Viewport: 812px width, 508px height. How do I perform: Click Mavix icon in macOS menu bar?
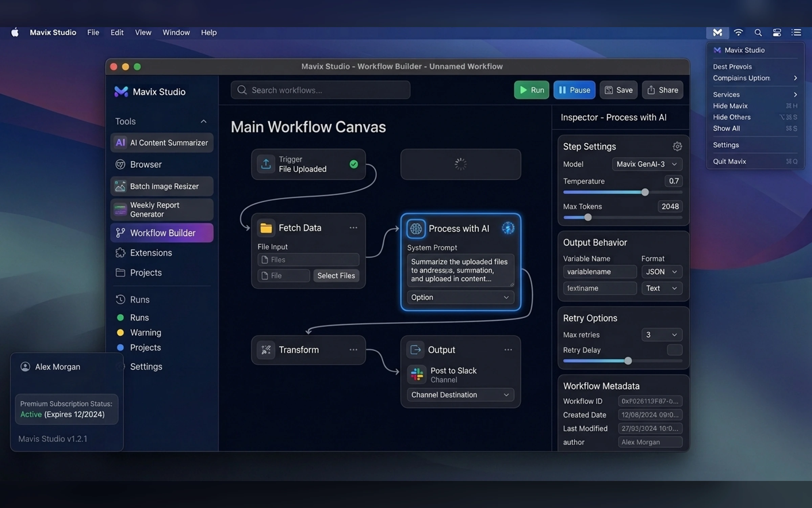point(717,33)
